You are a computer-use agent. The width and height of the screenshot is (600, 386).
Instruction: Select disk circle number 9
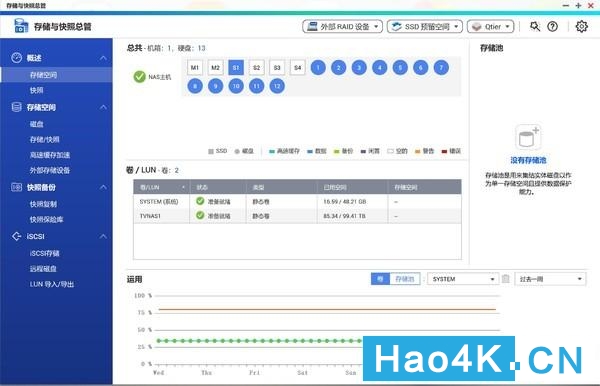(x=215, y=86)
